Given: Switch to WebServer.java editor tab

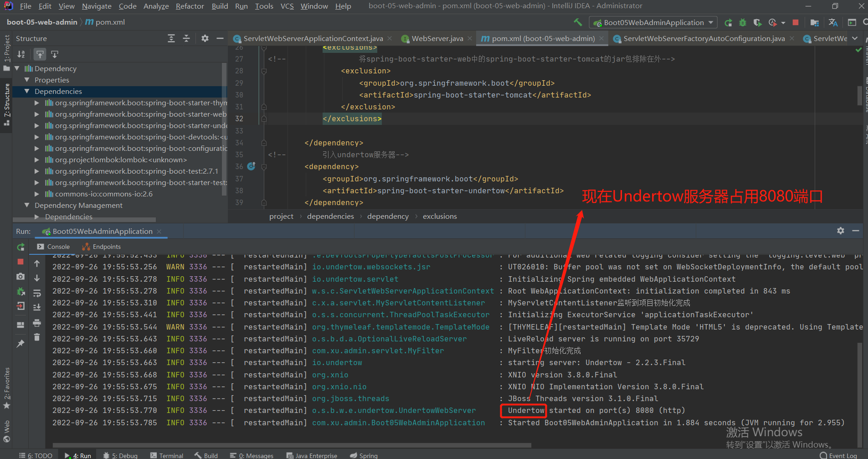Looking at the screenshot, I should [437, 39].
